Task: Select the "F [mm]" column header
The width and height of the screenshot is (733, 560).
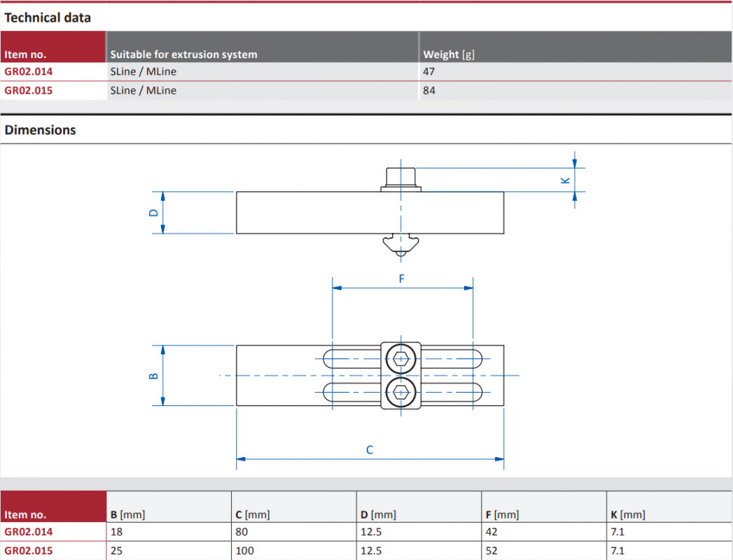Action: point(503,514)
